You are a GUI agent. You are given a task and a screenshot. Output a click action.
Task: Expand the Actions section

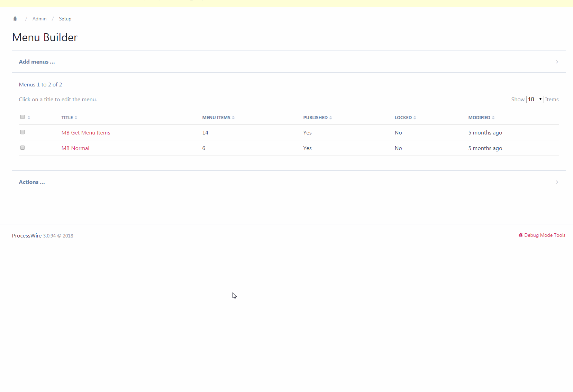(31, 182)
